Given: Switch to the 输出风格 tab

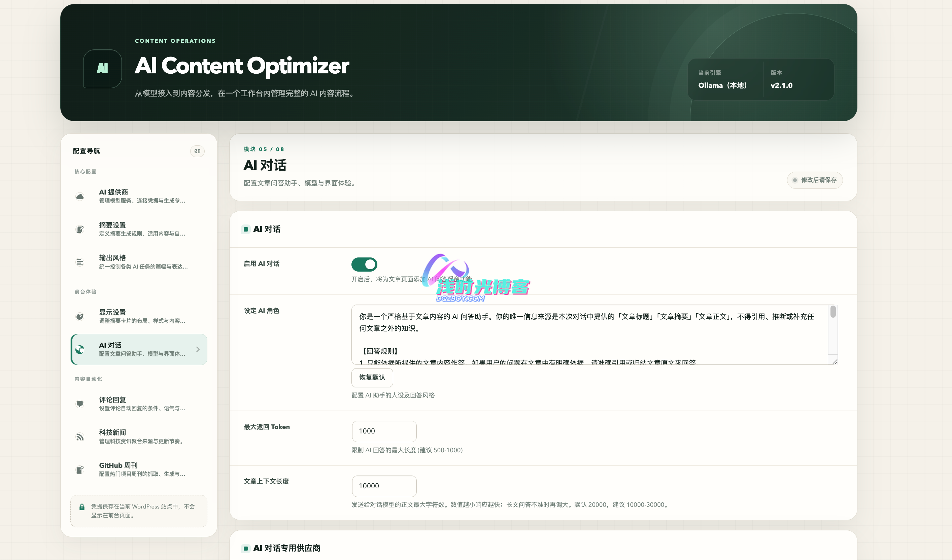Looking at the screenshot, I should [139, 262].
